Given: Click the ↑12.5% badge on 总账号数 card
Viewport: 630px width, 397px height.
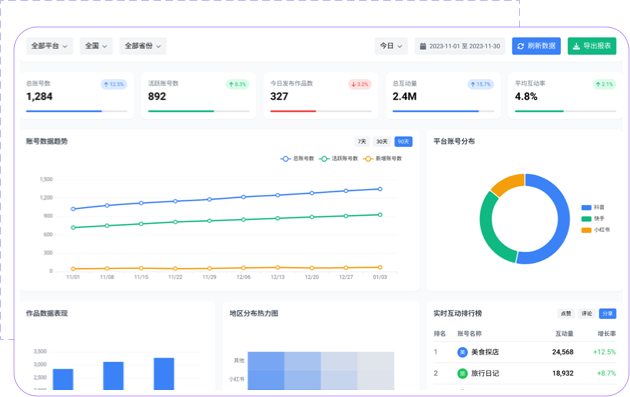Looking at the screenshot, I should [x=114, y=84].
